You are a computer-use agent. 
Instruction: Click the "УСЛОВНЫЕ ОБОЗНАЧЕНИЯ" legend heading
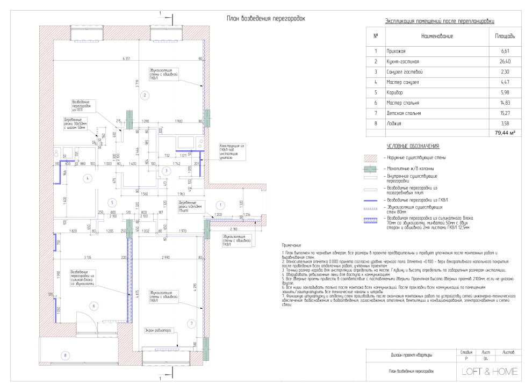[413, 146]
